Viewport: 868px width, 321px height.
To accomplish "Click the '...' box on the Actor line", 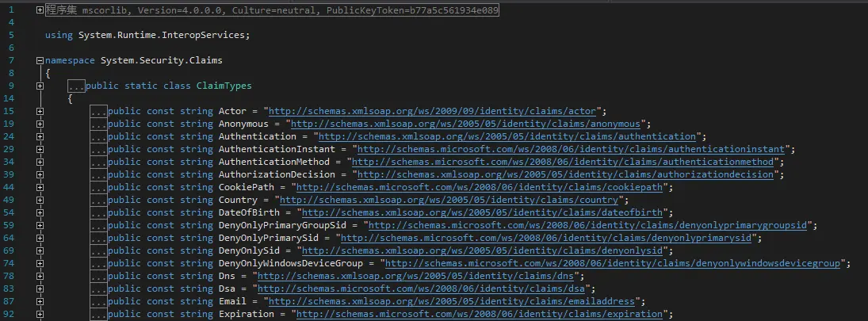I will point(98,111).
